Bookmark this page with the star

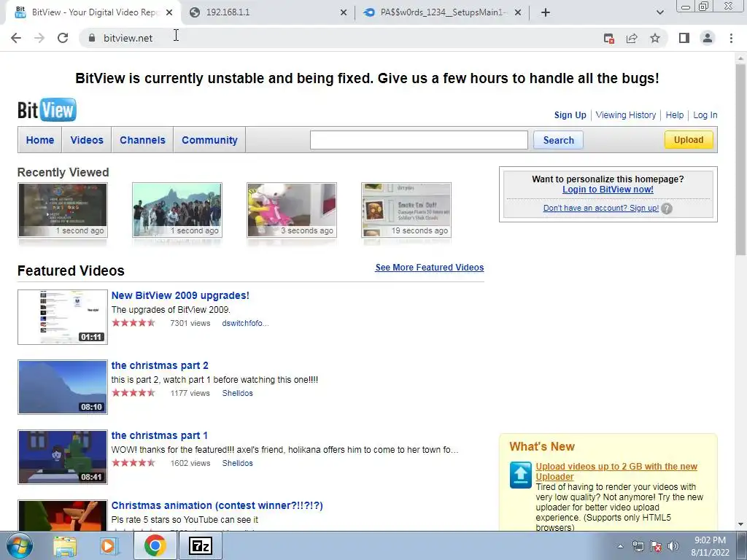pyautogui.click(x=655, y=39)
